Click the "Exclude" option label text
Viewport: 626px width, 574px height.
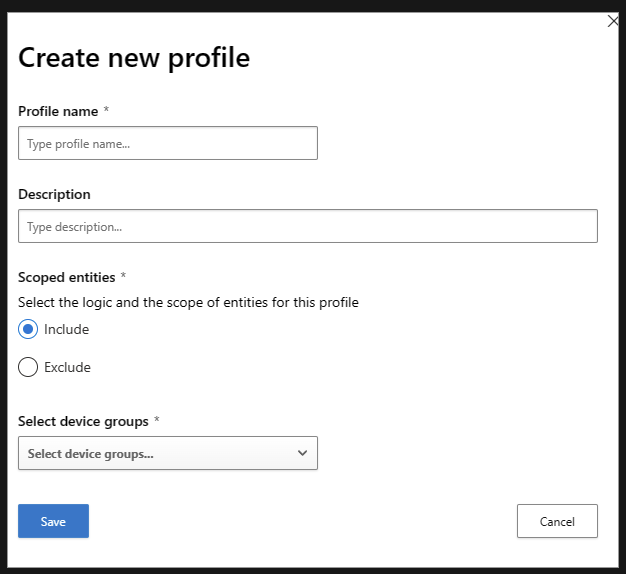click(x=67, y=367)
